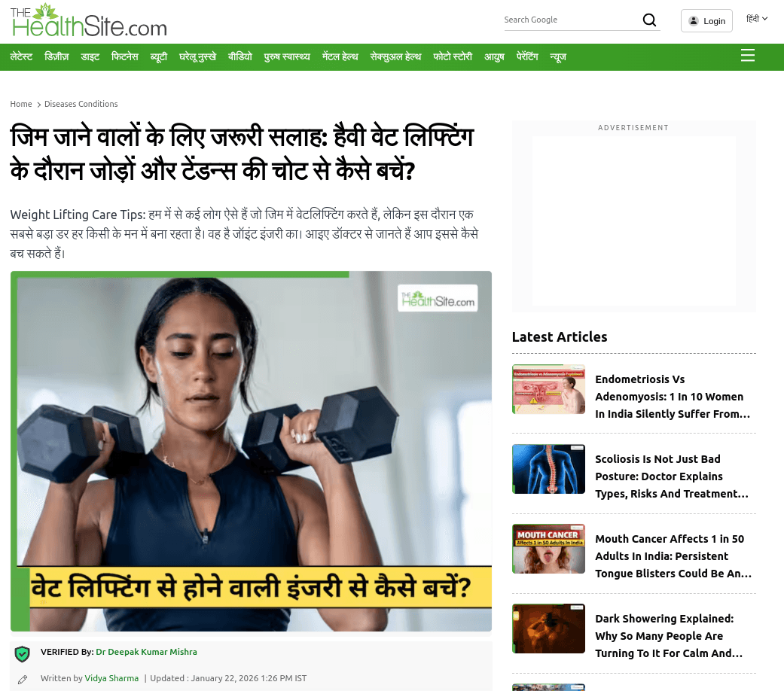This screenshot has height=691, width=784.
Task: Open the hamburger menu icon
Action: (x=748, y=56)
